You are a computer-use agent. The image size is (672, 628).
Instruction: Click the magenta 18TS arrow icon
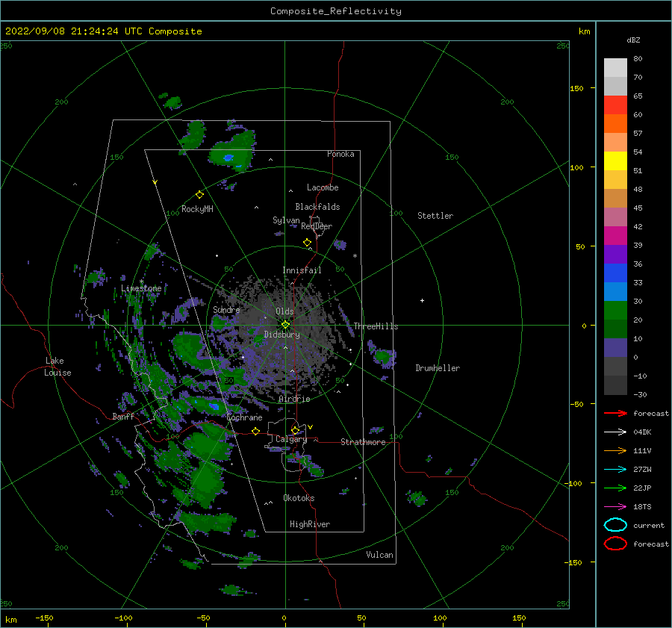click(615, 507)
